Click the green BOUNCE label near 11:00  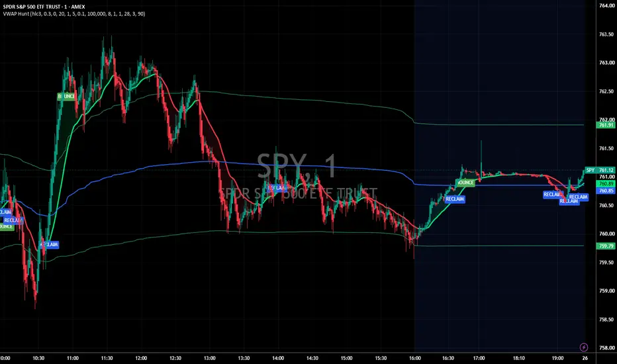[66, 97]
